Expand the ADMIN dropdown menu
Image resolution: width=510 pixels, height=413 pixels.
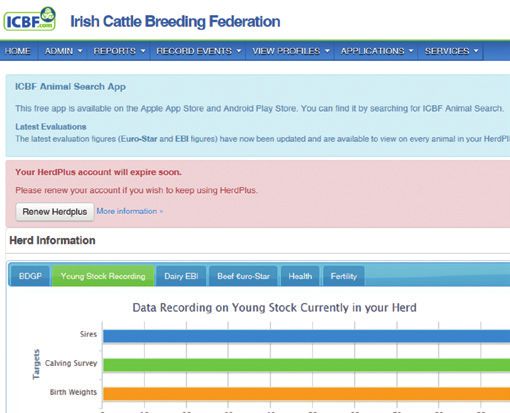point(63,51)
